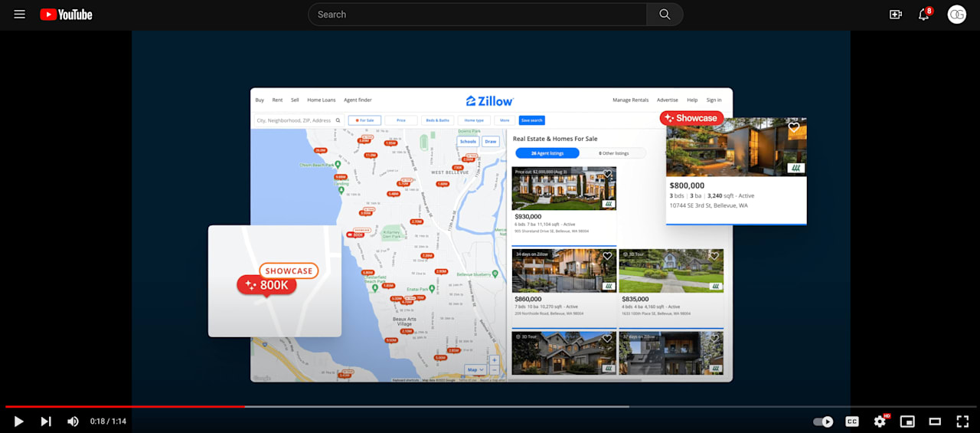
Task: Open the $835,000 listing photo
Action: pos(671,271)
